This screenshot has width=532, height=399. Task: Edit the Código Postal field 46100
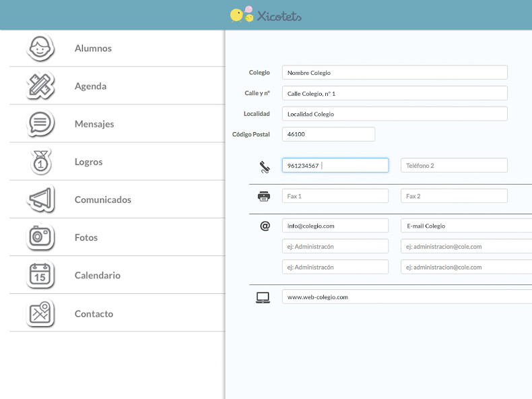[x=329, y=134]
